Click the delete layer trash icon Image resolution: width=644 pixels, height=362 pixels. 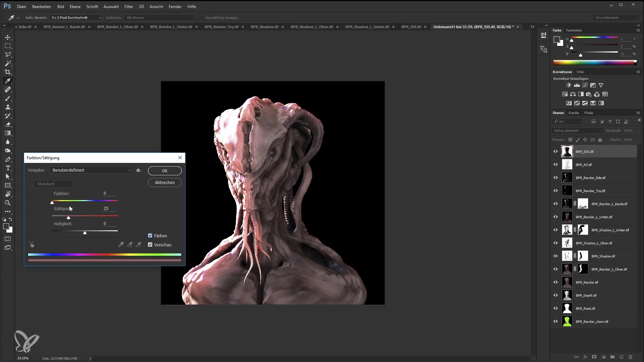click(630, 357)
